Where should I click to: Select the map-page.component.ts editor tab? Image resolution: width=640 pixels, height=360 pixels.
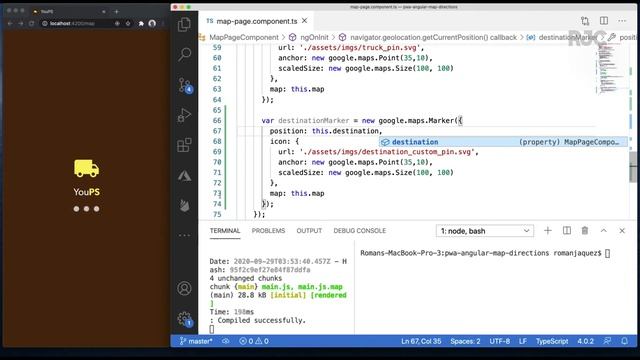[257, 21]
